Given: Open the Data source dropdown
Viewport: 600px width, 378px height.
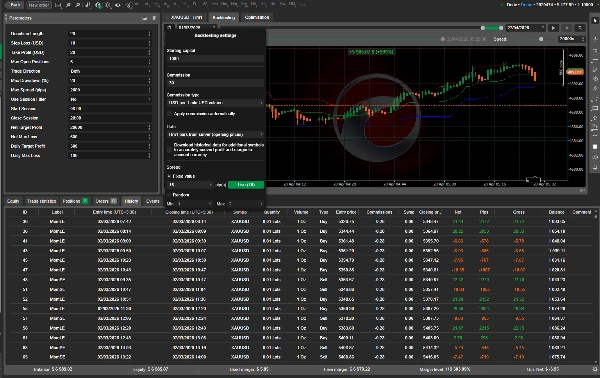Looking at the screenshot, I should click(215, 135).
